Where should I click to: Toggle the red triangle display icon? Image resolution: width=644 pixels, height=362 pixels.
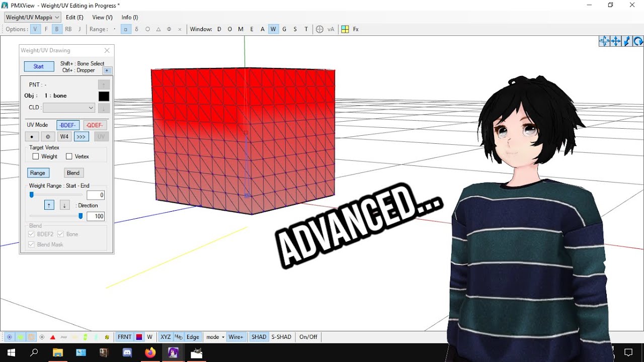[x=53, y=337]
